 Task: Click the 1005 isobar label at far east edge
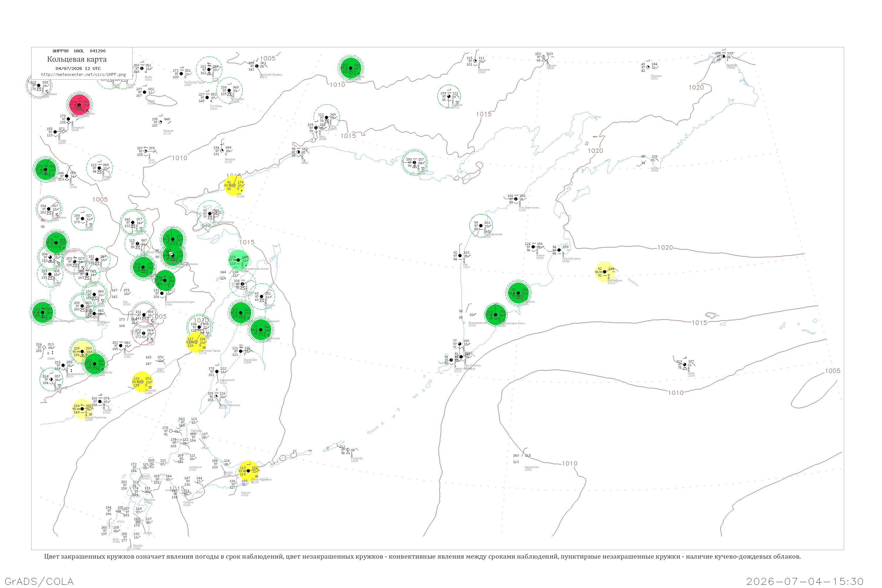point(833,371)
